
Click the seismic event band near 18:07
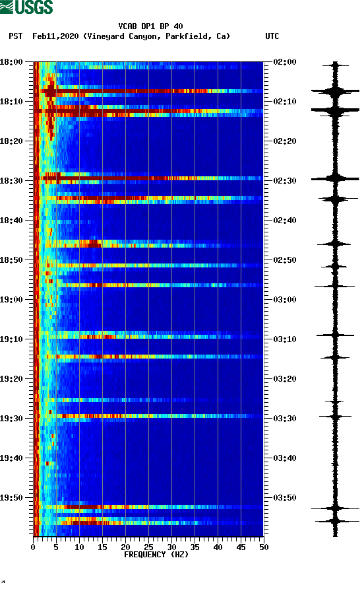point(148,91)
